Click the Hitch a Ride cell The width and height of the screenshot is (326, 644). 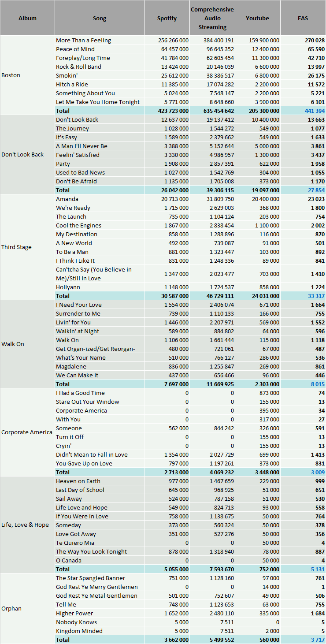(100, 84)
